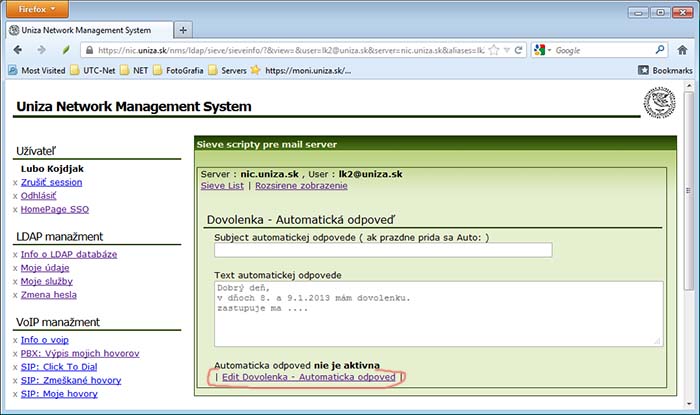Reload the page with the refresh icon
Screen dimensions: 700x415
518,50
